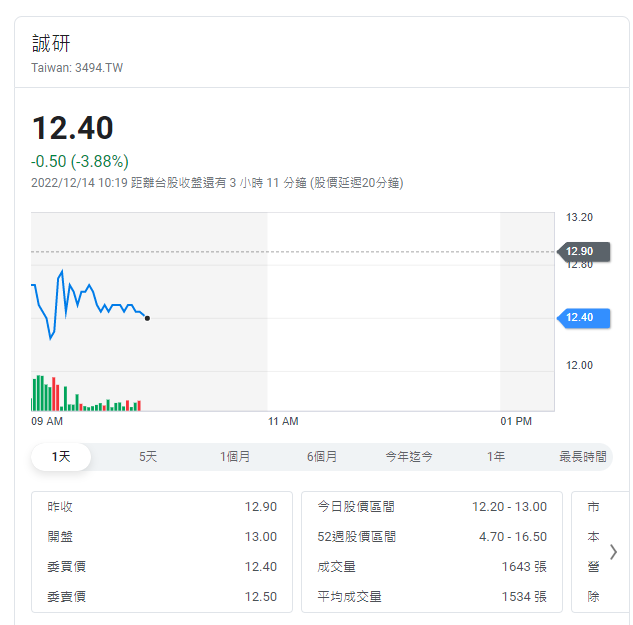Click the 開盤 row showing 13.00
Image resolution: width=633 pixels, height=625 pixels.
point(162,537)
